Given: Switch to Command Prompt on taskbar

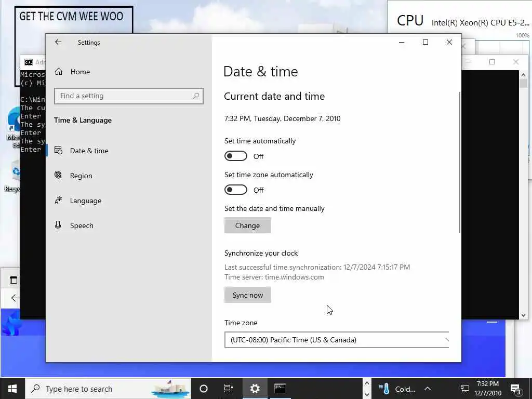Looking at the screenshot, I should point(280,389).
